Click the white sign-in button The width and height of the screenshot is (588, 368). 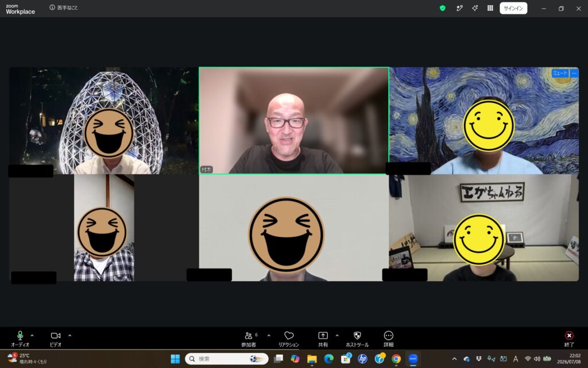513,8
